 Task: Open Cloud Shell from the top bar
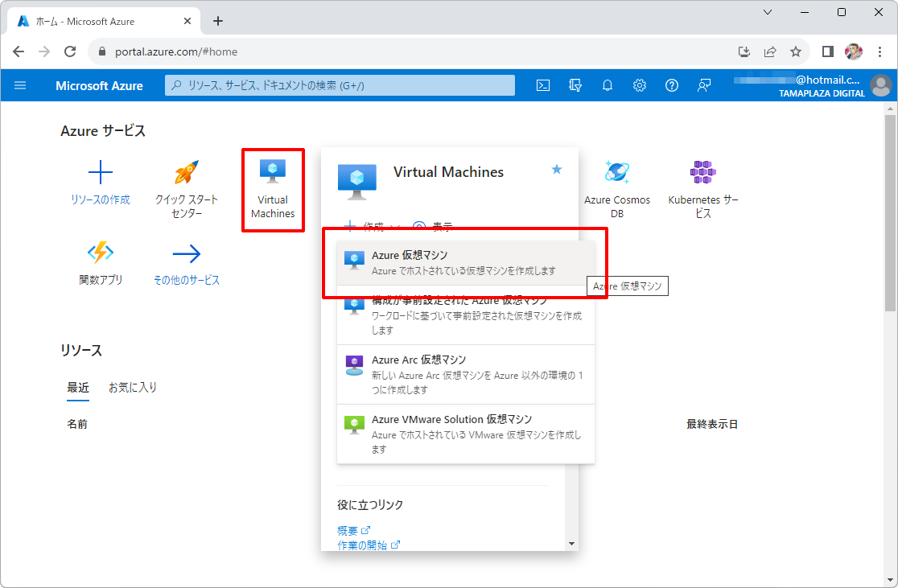coord(543,85)
